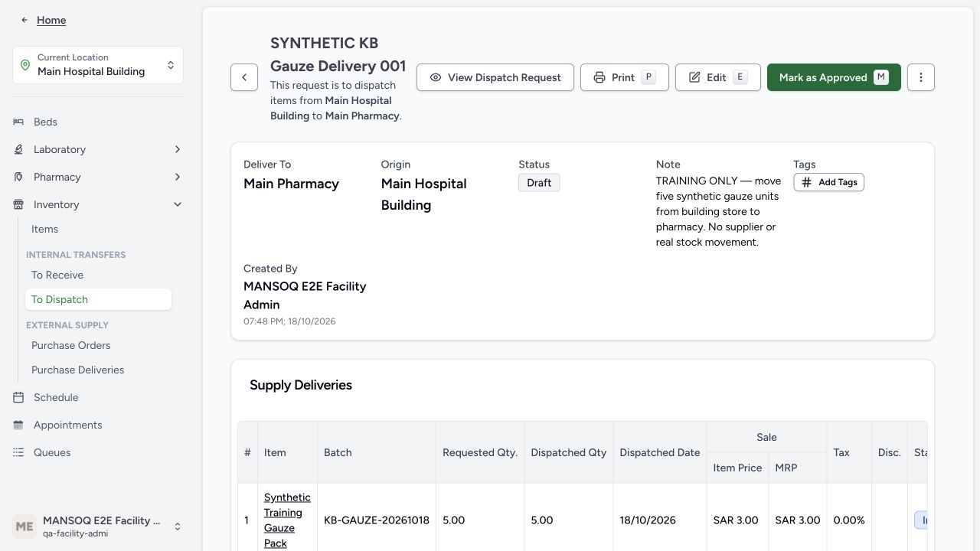Click the Schedule calendar icon

18,397
